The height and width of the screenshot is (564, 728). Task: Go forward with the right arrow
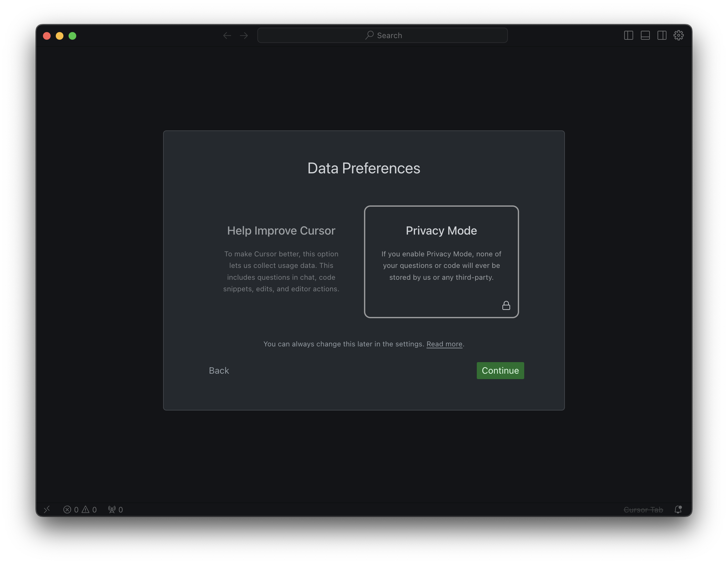244,35
